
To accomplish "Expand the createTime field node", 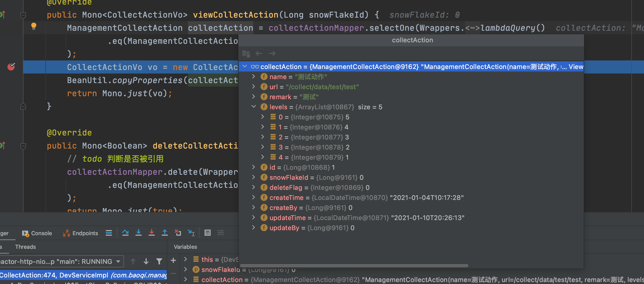I will tap(253, 197).
